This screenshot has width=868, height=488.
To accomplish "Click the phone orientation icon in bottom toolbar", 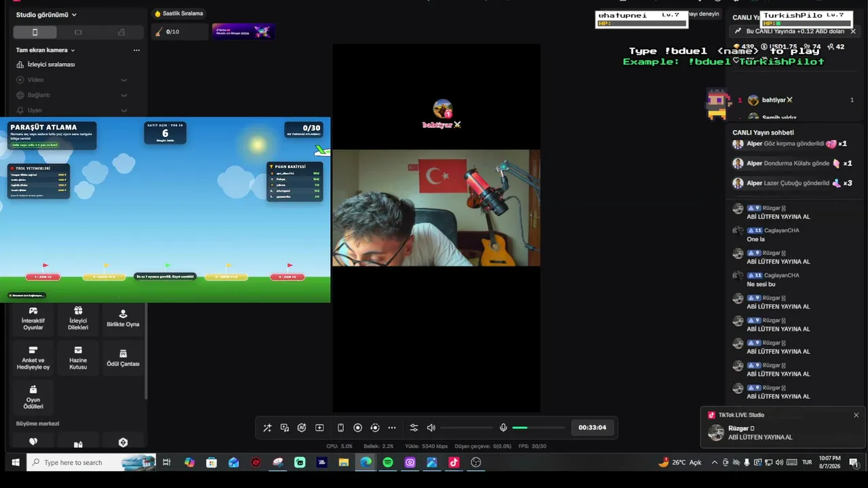I will (x=340, y=428).
